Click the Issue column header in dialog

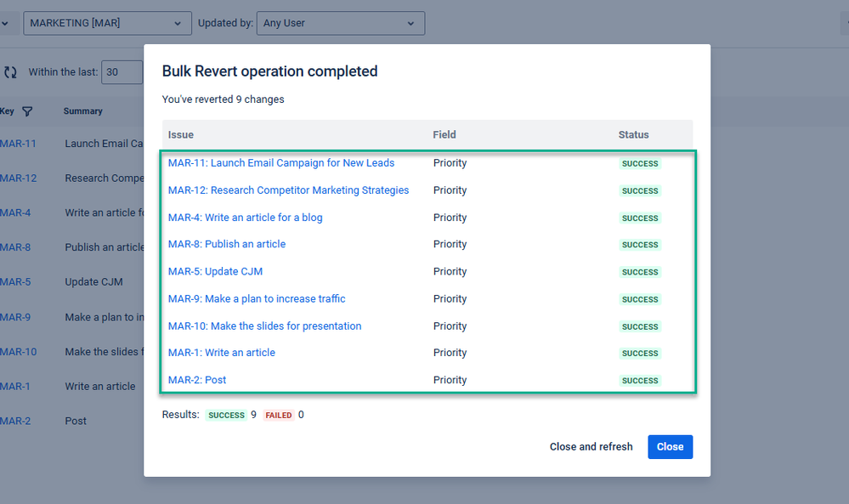point(180,135)
